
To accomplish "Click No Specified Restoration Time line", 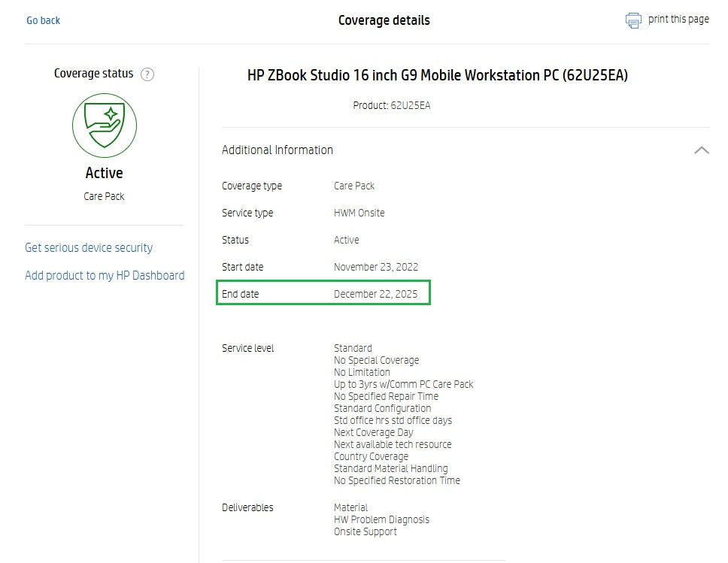I will (397, 481).
